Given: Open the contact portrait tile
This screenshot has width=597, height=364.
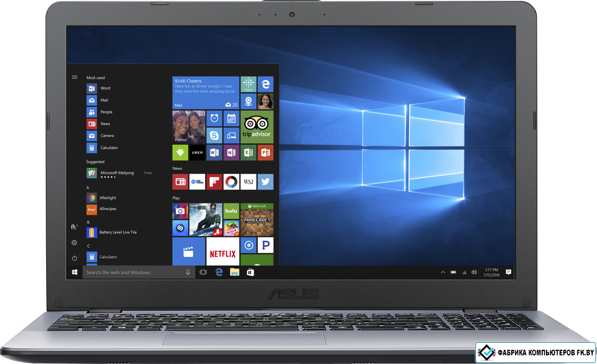Looking at the screenshot, I should [x=265, y=101].
